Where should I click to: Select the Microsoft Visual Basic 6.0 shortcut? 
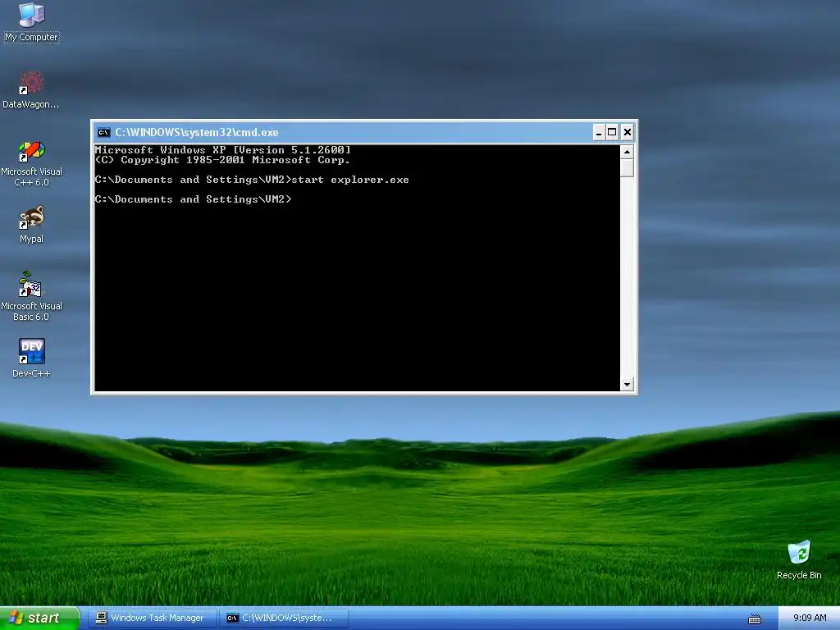[31, 296]
